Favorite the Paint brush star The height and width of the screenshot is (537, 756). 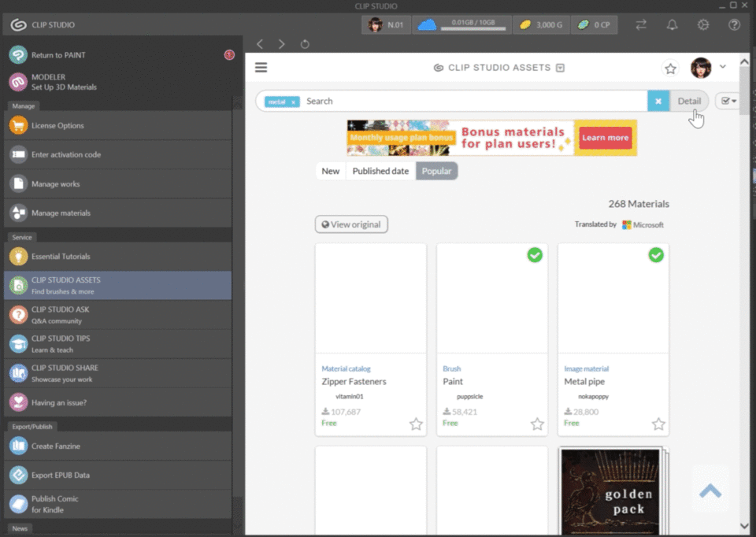tap(537, 424)
